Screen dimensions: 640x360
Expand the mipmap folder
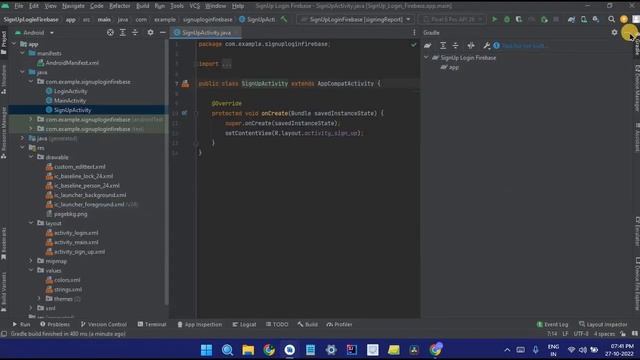(x=31, y=261)
